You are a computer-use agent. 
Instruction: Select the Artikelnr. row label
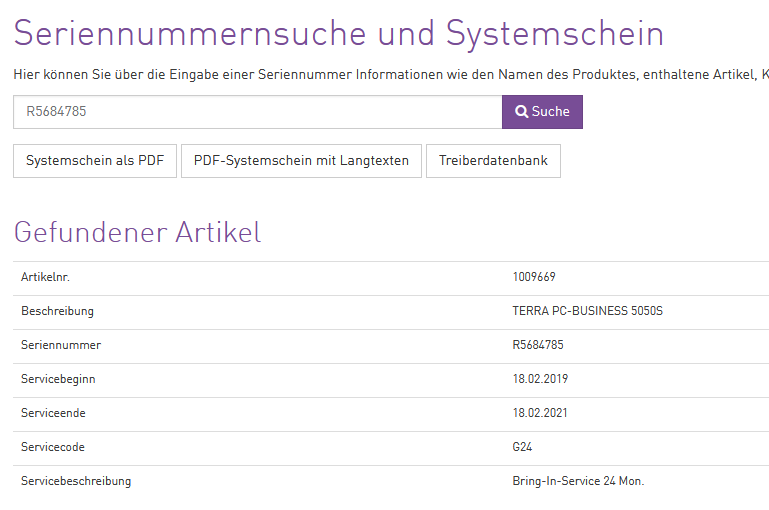coord(45,277)
